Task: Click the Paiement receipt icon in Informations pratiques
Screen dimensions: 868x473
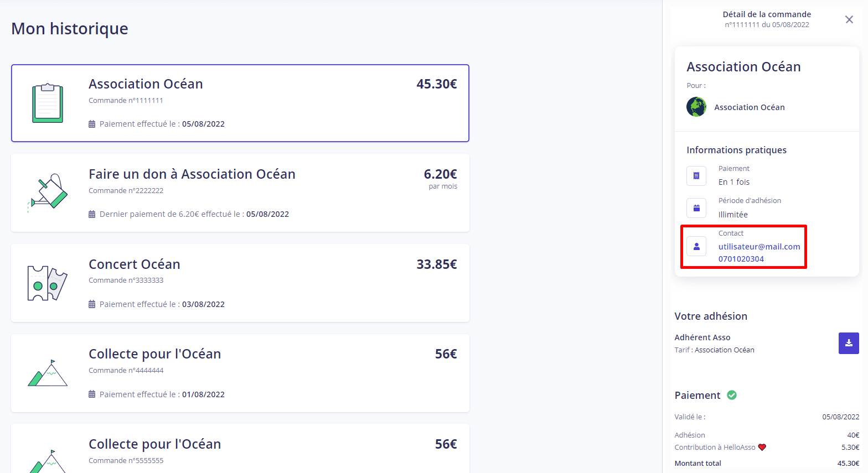Action: 696,176
